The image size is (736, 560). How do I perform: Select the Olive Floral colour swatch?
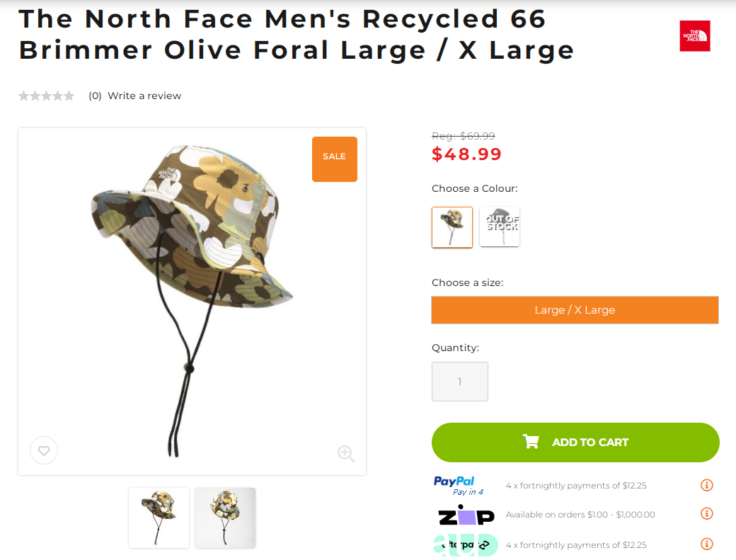click(452, 227)
